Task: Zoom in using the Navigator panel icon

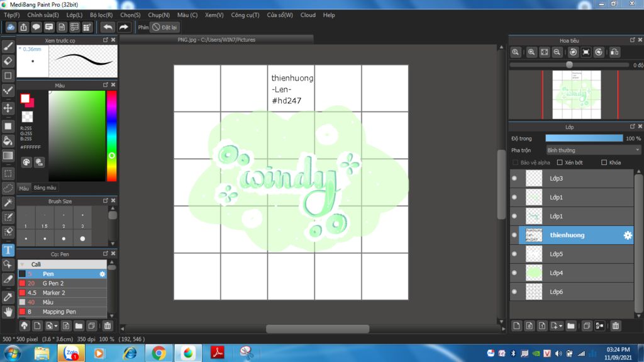Action: 531,52
